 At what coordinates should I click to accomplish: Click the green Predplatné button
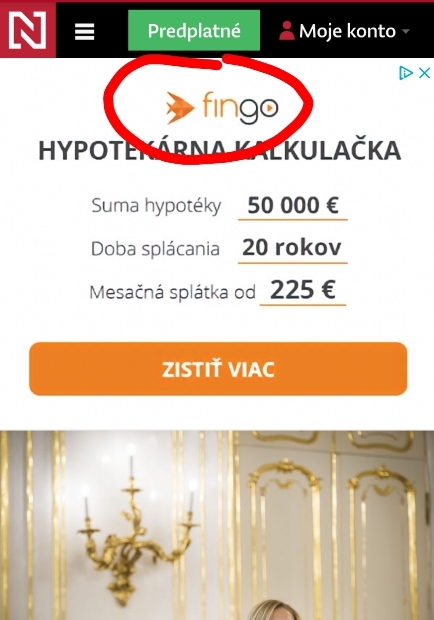point(194,30)
